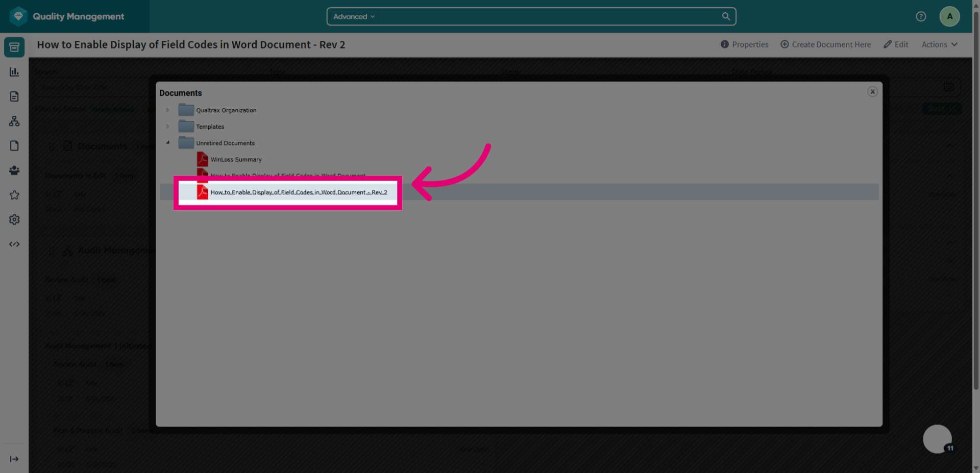Open the Actions dropdown menu
This screenshot has width=980, height=473.
(x=939, y=44)
